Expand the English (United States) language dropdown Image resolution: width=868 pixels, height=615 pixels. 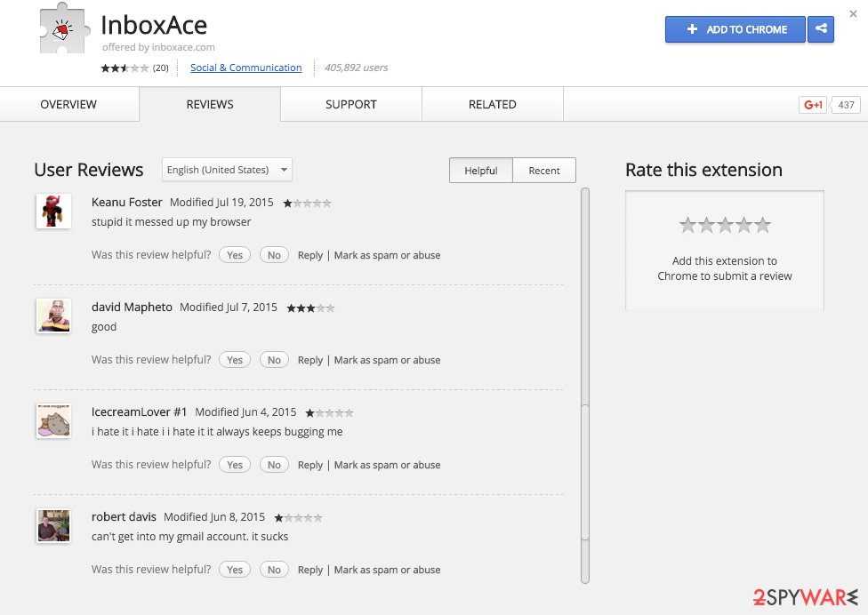pyautogui.click(x=227, y=170)
